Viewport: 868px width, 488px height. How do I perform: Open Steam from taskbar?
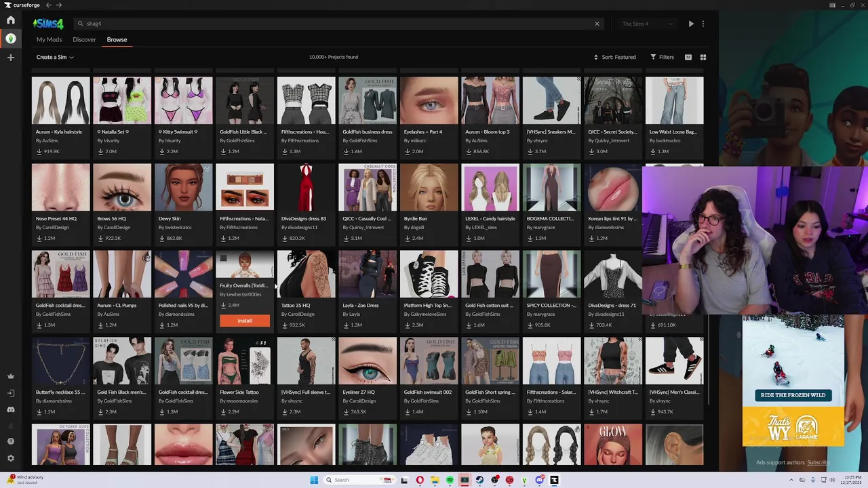pyautogui.click(x=479, y=480)
